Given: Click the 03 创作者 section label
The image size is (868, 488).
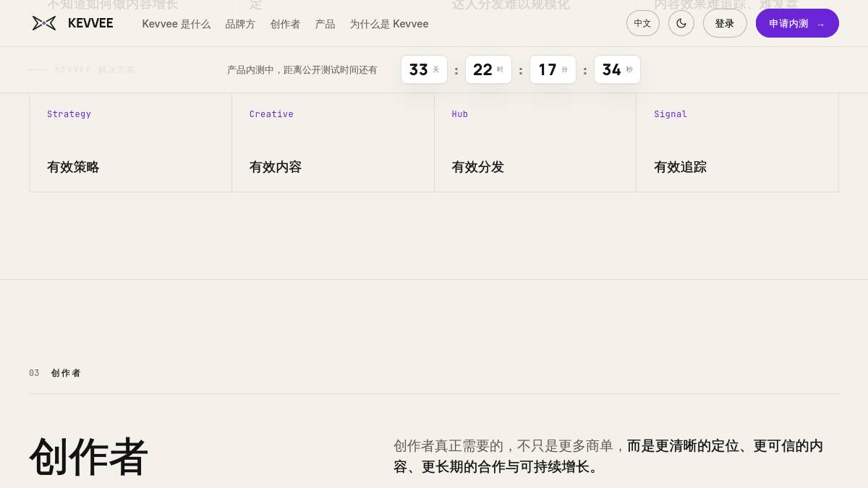Looking at the screenshot, I should [55, 373].
